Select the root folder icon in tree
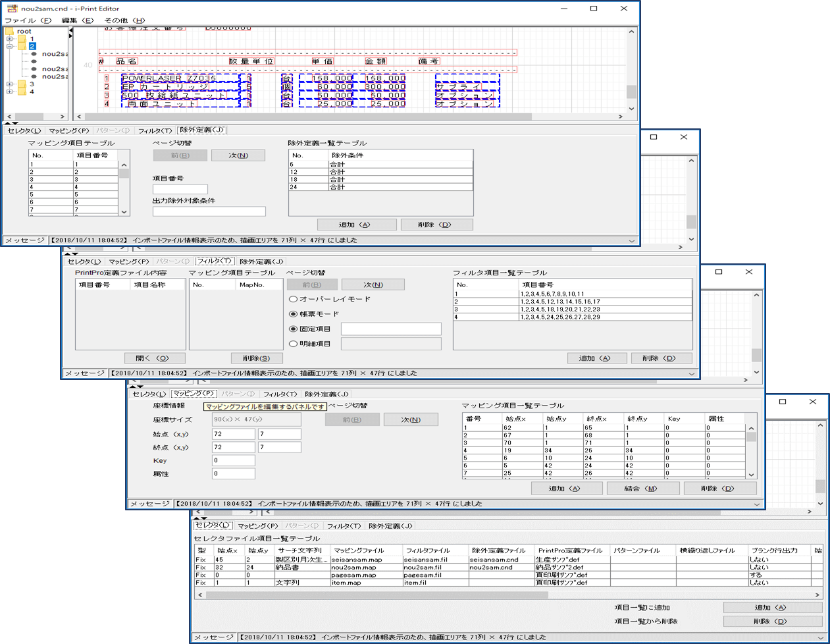 [9, 31]
